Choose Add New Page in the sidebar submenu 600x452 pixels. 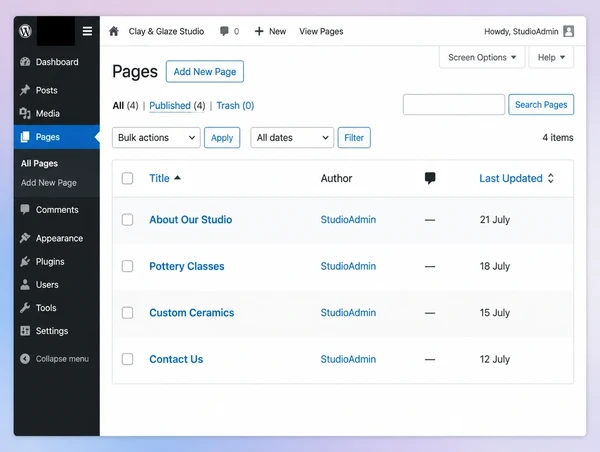(x=49, y=183)
